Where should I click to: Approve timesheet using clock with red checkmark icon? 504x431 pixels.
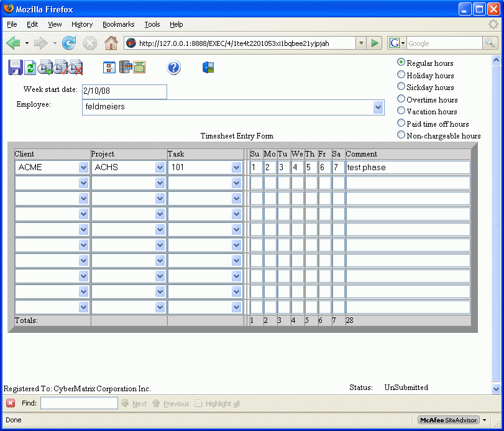tap(60, 68)
